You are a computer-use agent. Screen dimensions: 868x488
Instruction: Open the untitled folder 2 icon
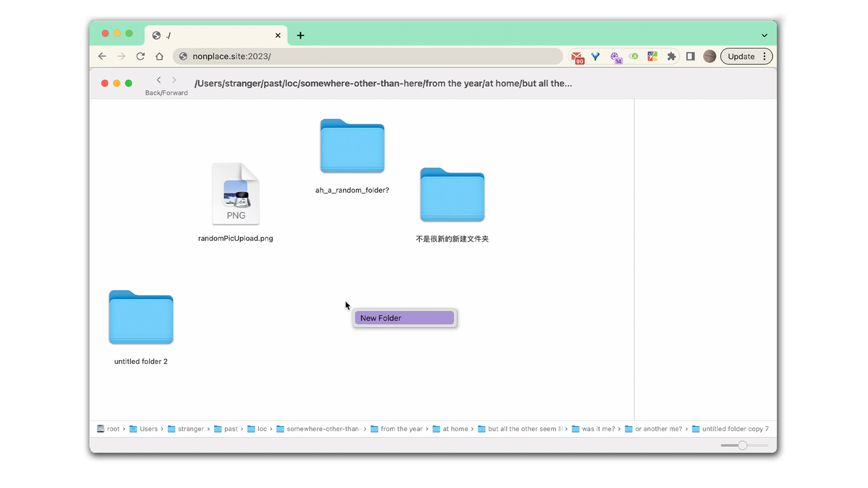click(x=141, y=318)
